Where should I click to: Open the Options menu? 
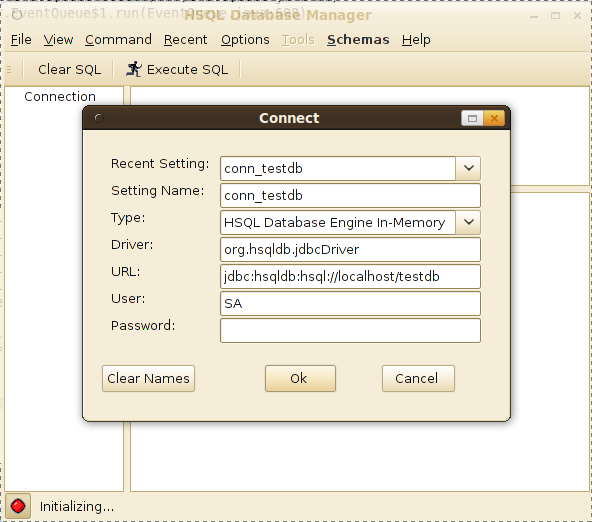coord(245,40)
